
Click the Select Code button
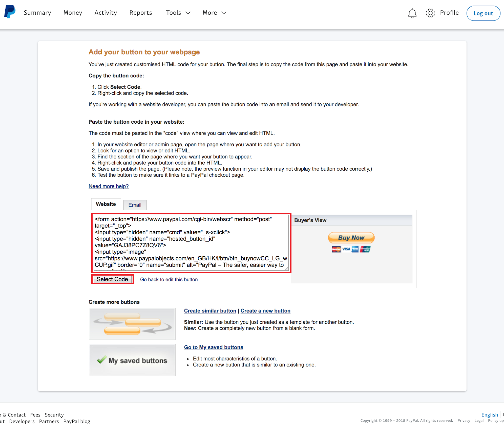coord(112,279)
